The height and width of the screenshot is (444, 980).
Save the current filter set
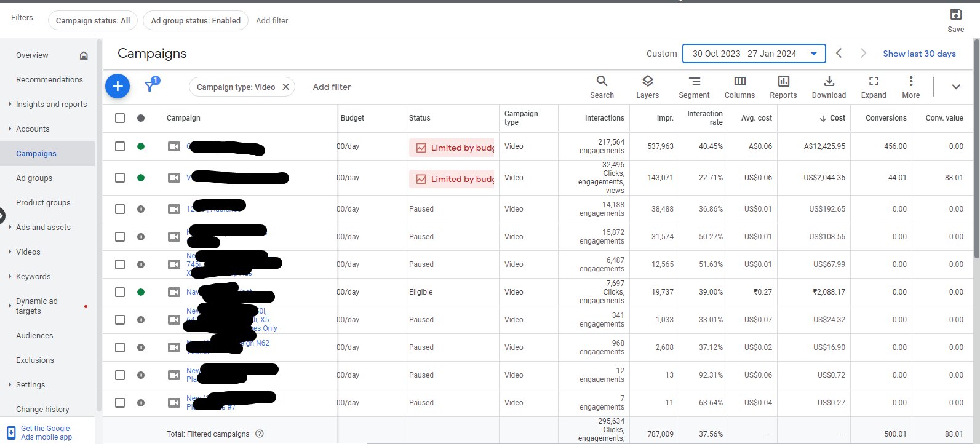955,20
